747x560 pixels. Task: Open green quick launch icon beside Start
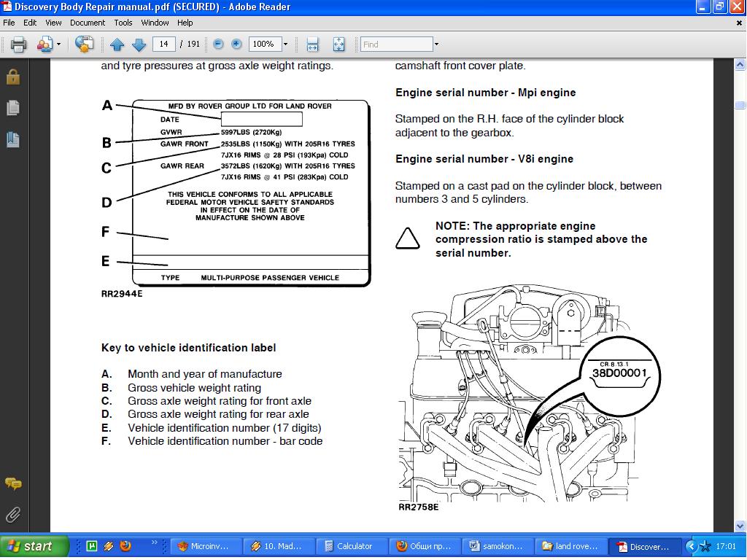coord(93,546)
